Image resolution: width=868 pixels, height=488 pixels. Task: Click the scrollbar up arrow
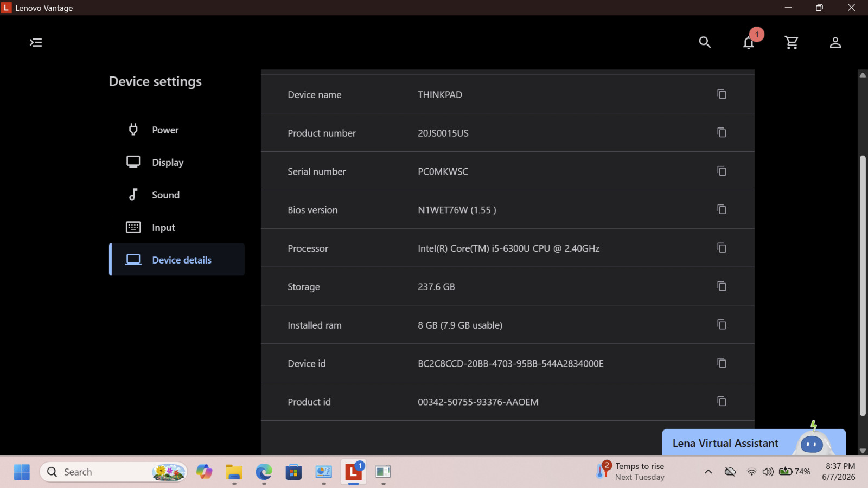tap(863, 75)
